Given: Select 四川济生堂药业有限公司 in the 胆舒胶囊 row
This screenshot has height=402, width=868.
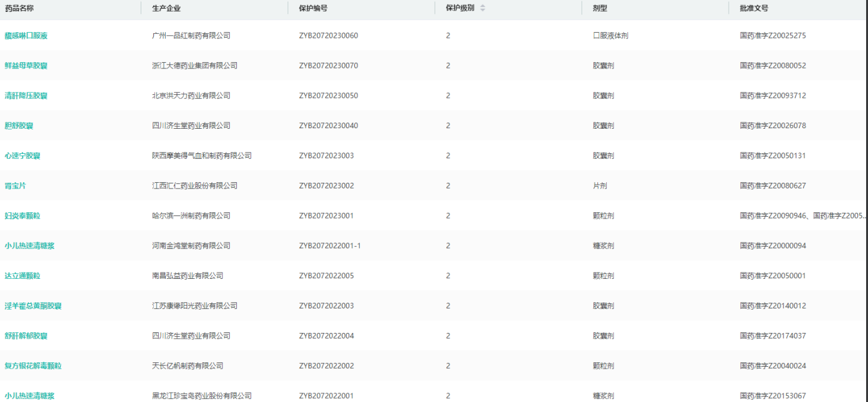Looking at the screenshot, I should 191,126.
